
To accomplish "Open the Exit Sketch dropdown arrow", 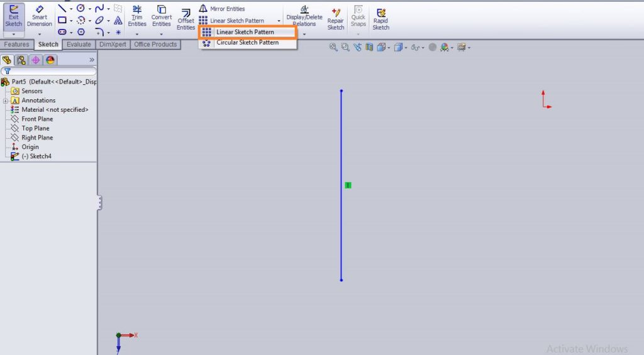I will 14,34.
